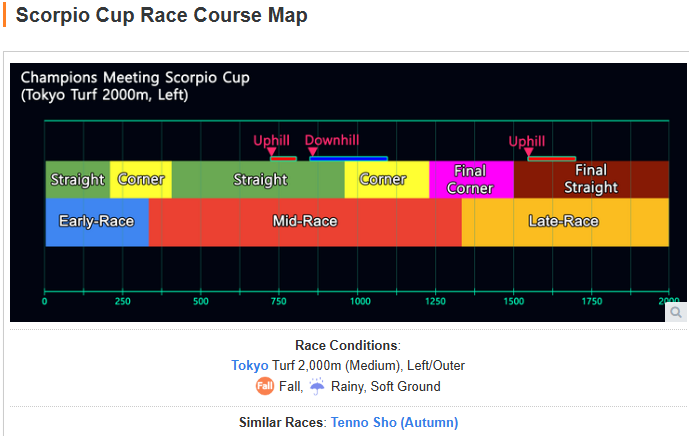
Task: Click the second green Straight block
Action: point(258,179)
